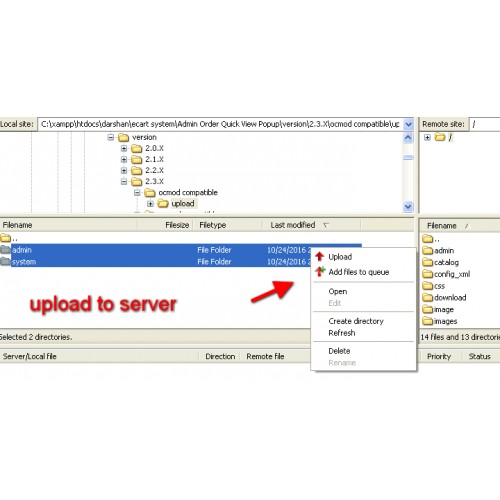Open the Local site path dropdown

pyautogui.click(x=408, y=124)
